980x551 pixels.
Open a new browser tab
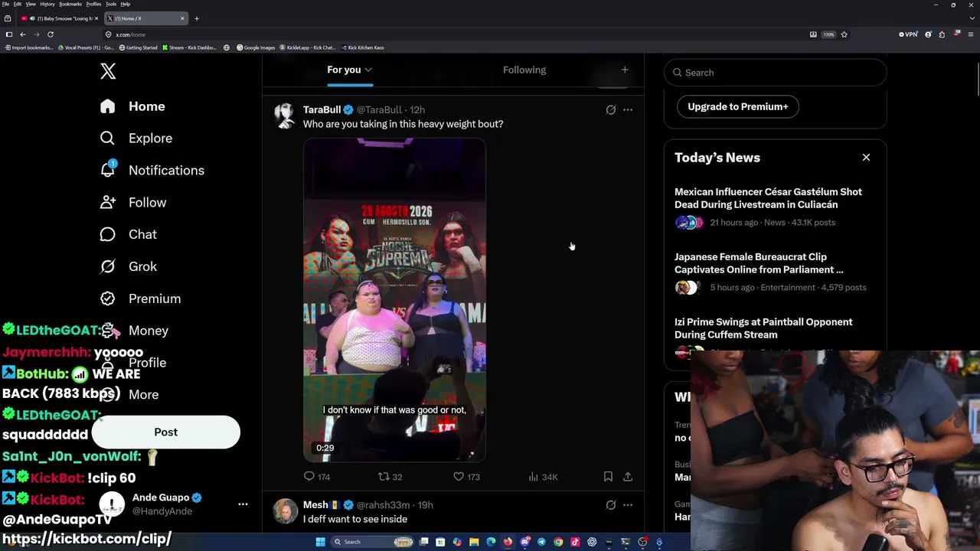point(196,18)
